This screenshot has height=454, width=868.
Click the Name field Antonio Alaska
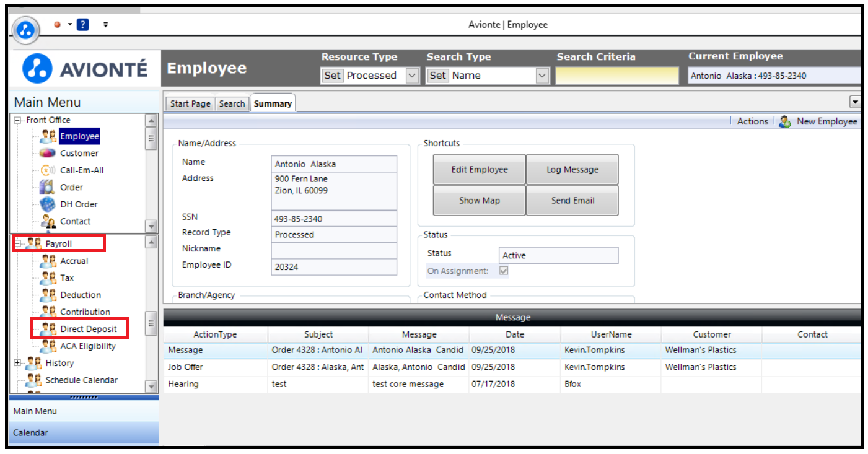pos(334,164)
